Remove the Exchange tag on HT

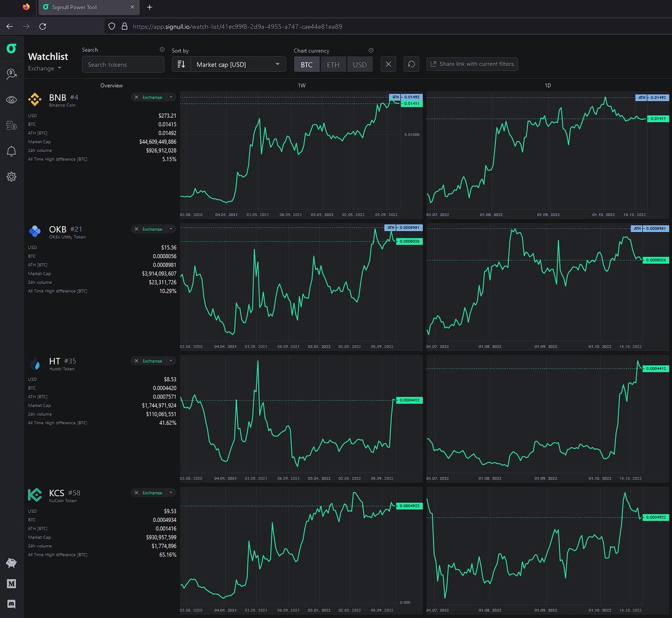136,361
